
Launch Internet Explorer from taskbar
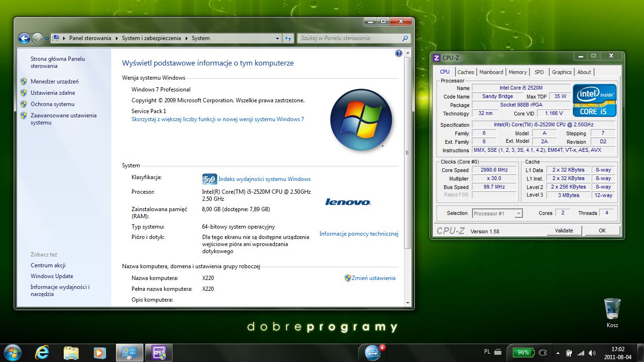42,353
